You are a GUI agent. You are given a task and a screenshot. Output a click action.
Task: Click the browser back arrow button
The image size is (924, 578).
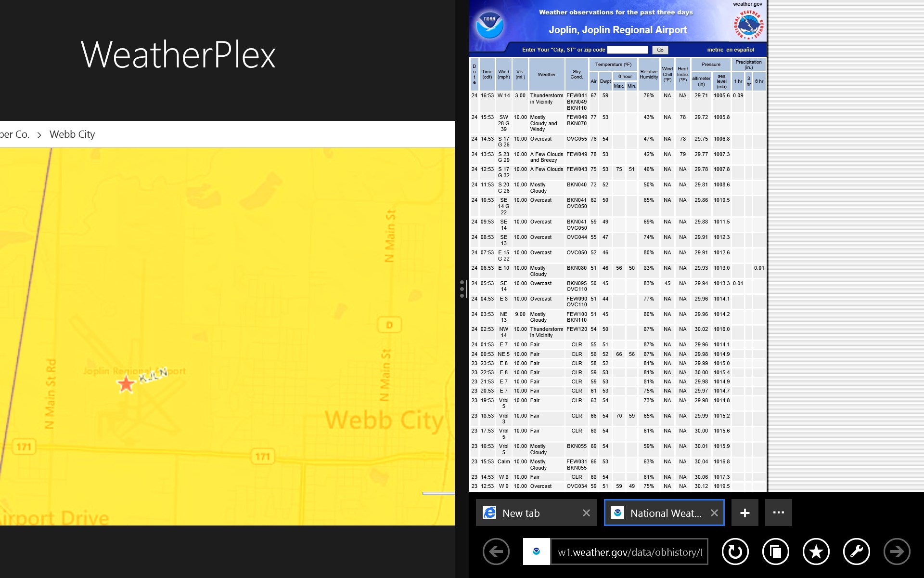click(496, 552)
